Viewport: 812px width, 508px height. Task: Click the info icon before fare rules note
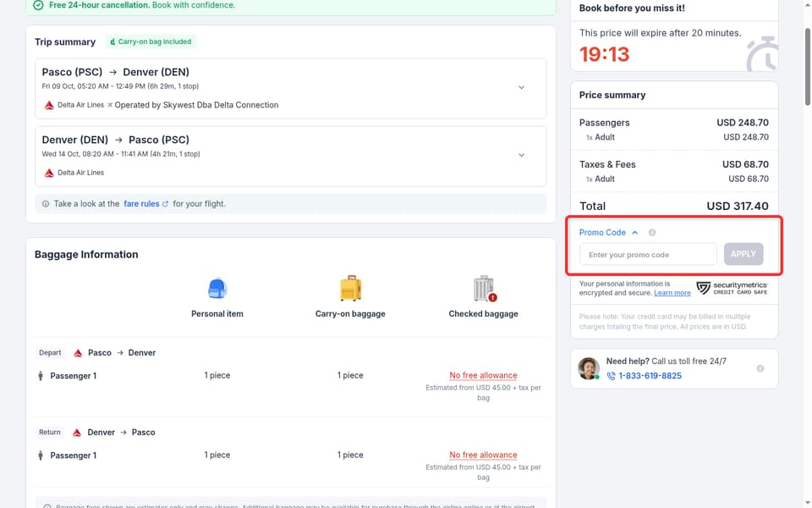tap(46, 204)
